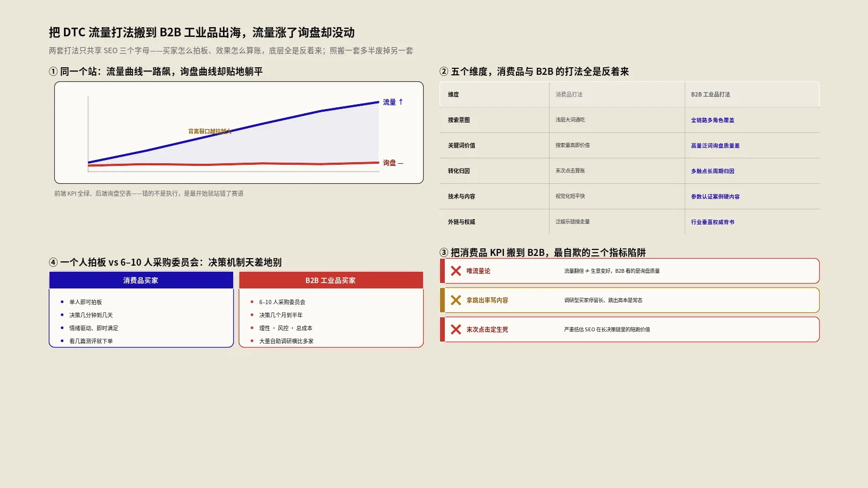Screen dimensions: 868x488
Task: Click the bullet 大量自助调研横比多家
Action: pyautogui.click(x=286, y=341)
